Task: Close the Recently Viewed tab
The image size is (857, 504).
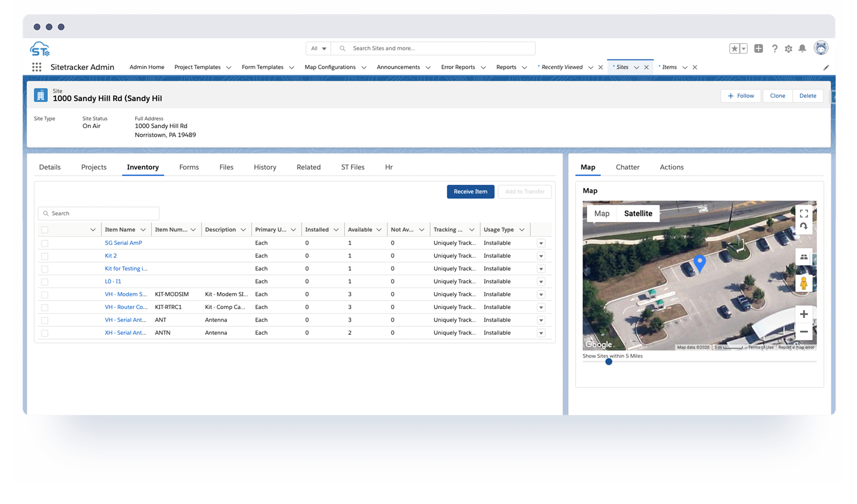Action: point(601,67)
